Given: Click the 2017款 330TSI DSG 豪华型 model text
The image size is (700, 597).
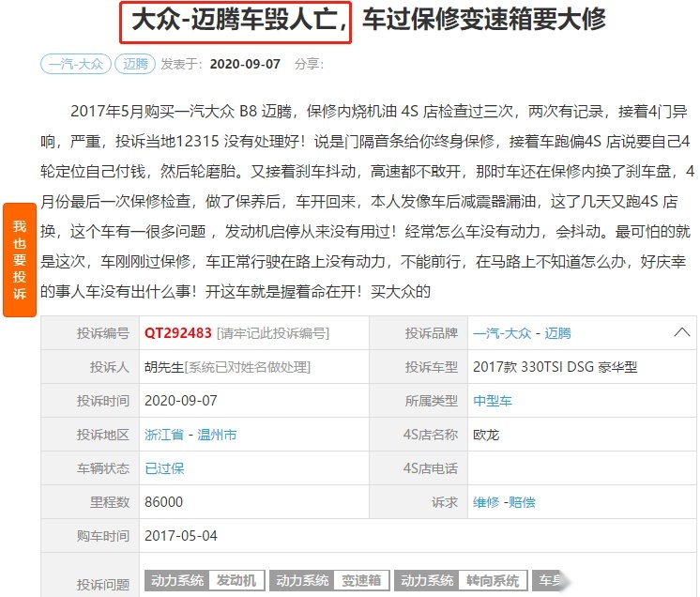Looking at the screenshot, I should tap(555, 367).
